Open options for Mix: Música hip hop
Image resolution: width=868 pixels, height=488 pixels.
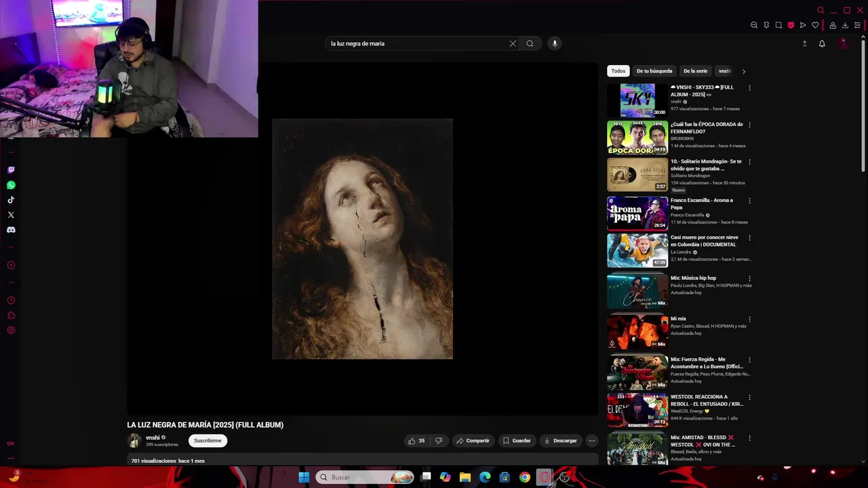pyautogui.click(x=749, y=279)
